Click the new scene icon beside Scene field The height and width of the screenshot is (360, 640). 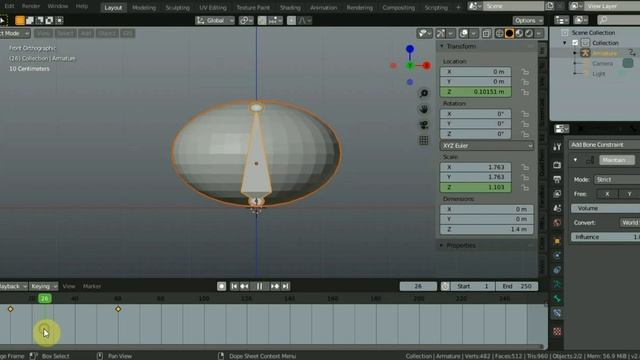[x=550, y=6]
